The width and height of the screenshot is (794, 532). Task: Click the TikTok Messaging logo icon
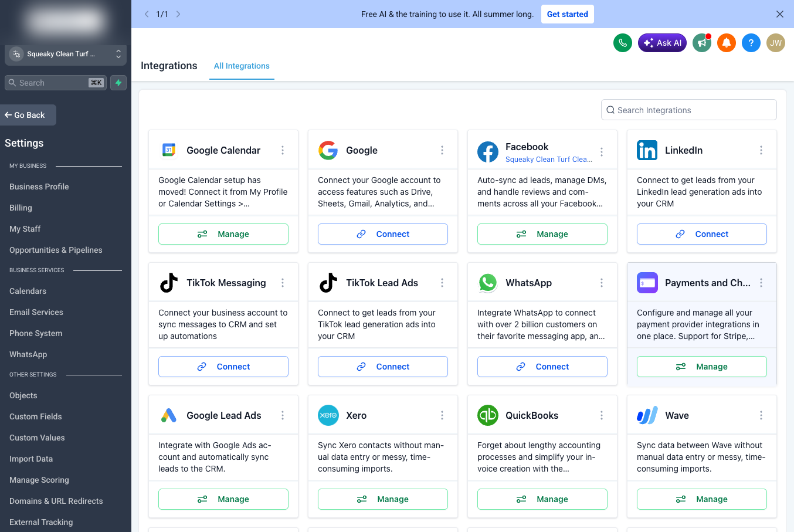point(169,283)
